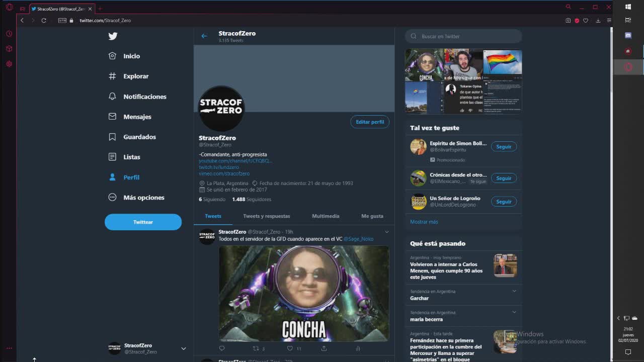The image size is (644, 362).
Task: Click Mostrar más link
Action: click(x=424, y=222)
